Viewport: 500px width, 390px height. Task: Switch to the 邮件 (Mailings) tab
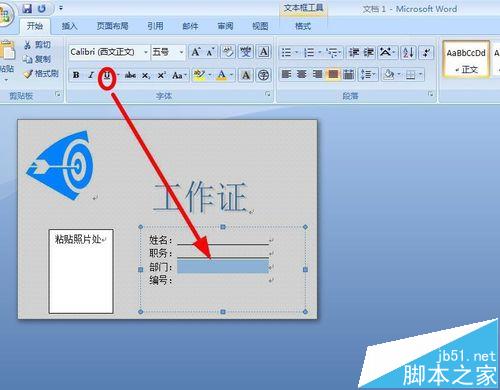click(x=190, y=26)
